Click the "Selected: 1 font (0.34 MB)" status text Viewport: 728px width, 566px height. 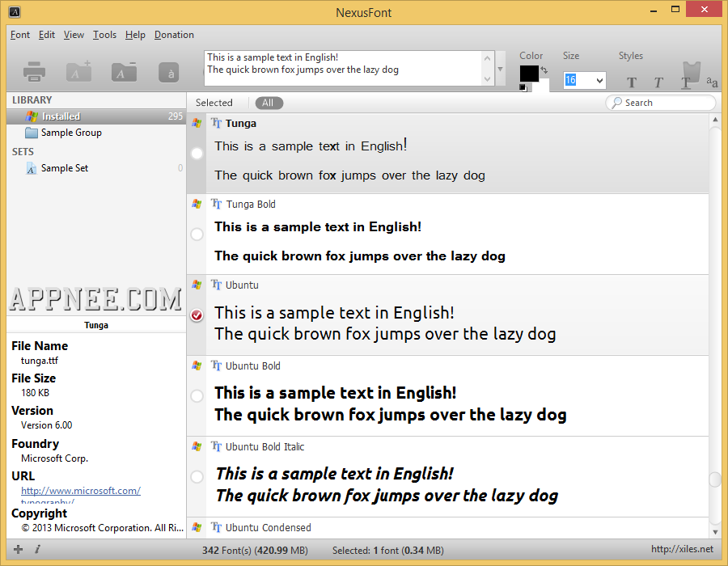388,550
